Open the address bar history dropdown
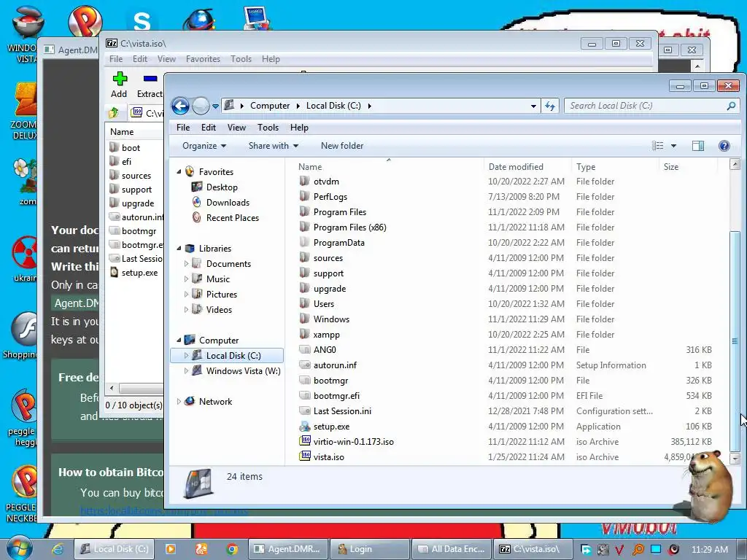 click(533, 106)
